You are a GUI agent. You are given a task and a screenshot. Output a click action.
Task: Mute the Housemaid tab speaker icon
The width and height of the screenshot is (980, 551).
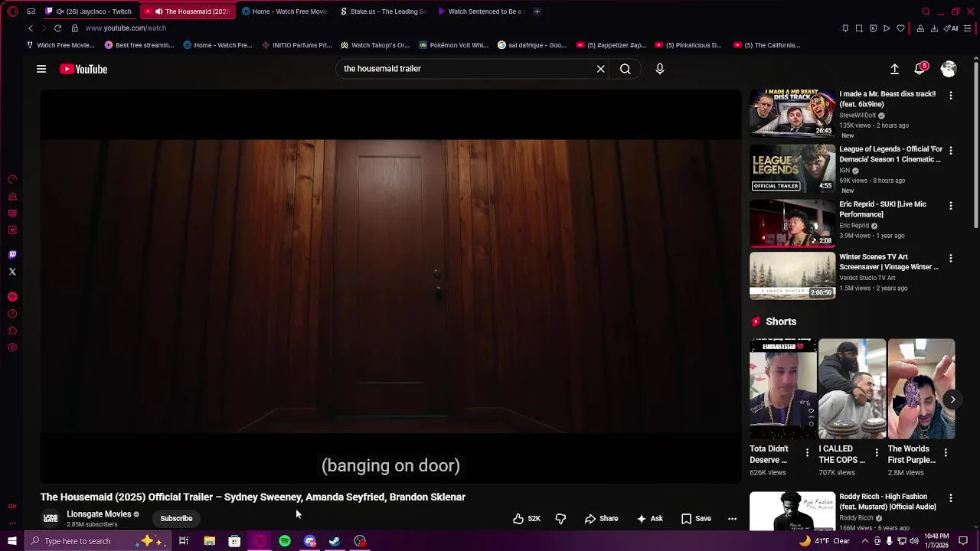158,11
